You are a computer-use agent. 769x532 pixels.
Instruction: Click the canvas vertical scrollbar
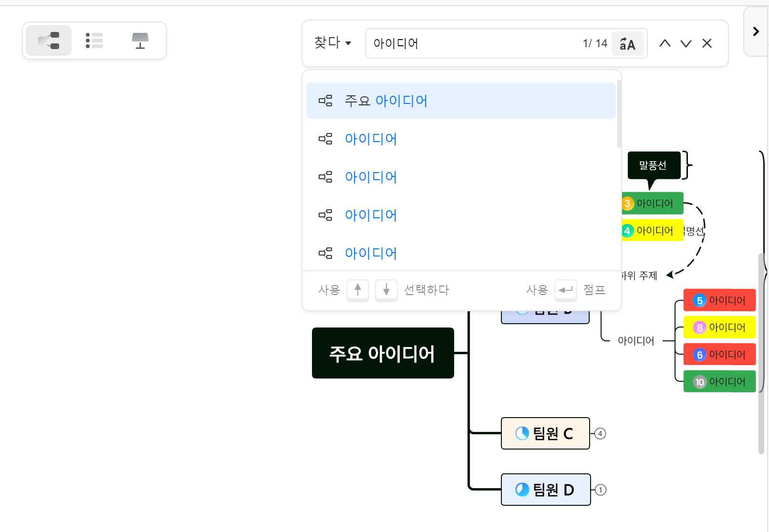761,353
